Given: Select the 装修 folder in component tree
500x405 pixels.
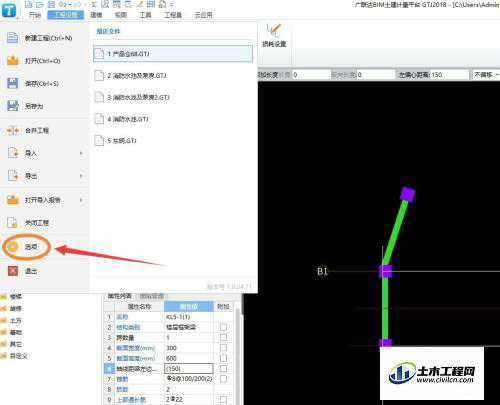Looking at the screenshot, I should pyautogui.click(x=15, y=309).
